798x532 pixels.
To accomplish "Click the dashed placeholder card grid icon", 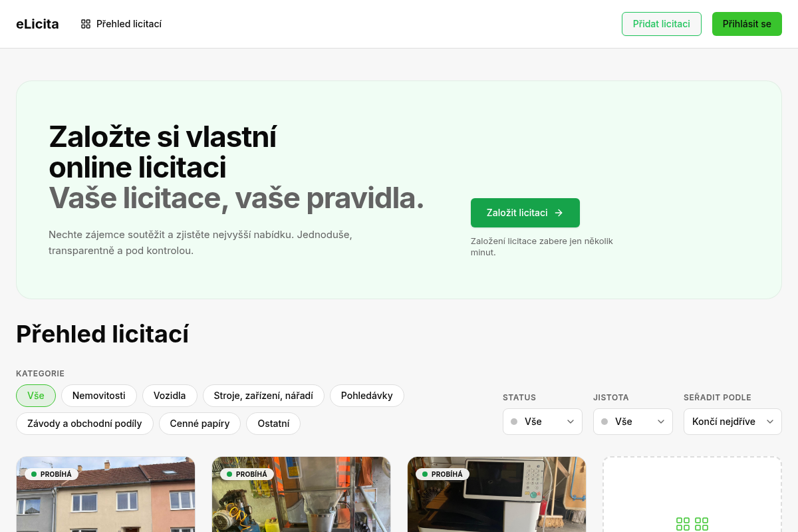I will [692, 524].
